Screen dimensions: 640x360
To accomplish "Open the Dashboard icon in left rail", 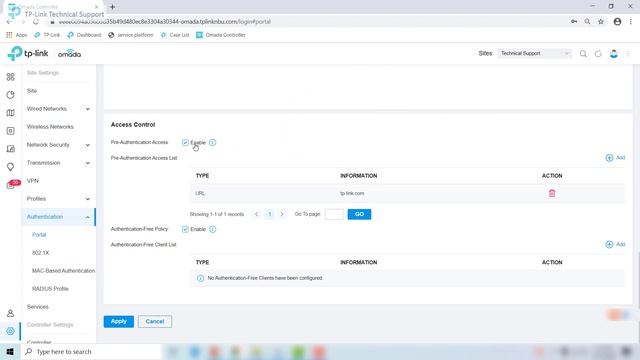I will pos(11,77).
